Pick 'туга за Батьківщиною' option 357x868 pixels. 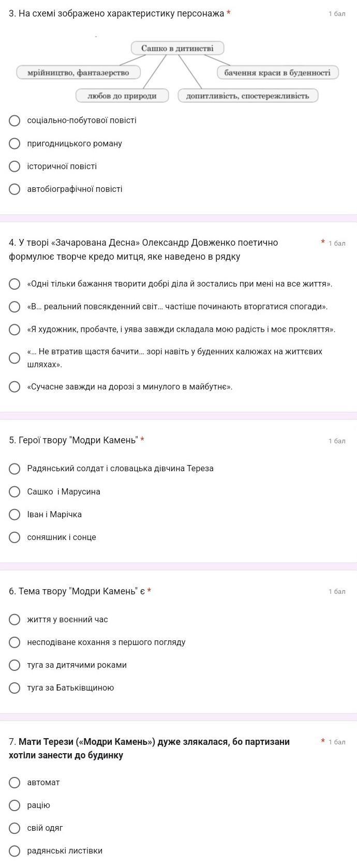click(x=15, y=688)
